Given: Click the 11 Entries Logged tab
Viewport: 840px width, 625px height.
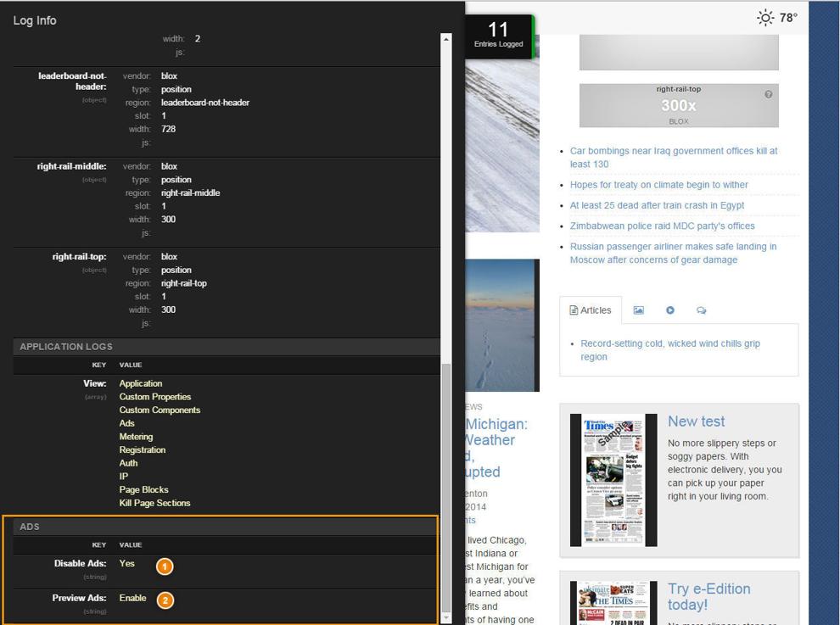Looking at the screenshot, I should [x=498, y=36].
